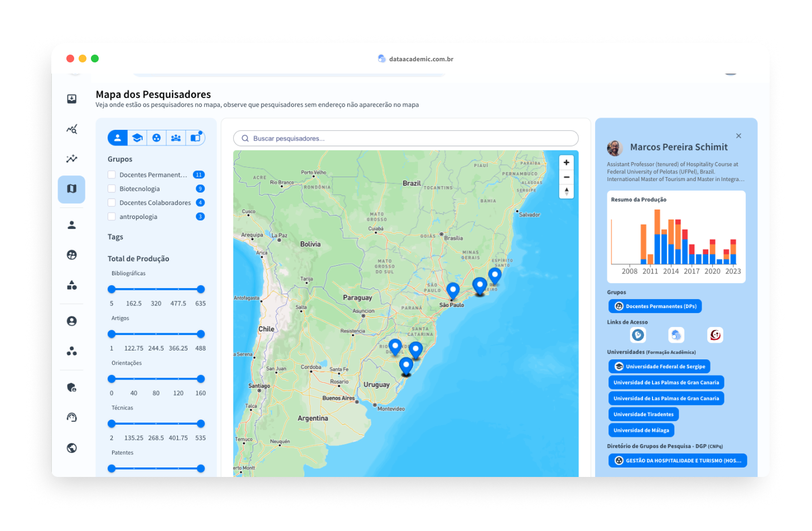Open the group circle sidebar icon
The width and height of the screenshot is (812, 531).
coord(71,255)
